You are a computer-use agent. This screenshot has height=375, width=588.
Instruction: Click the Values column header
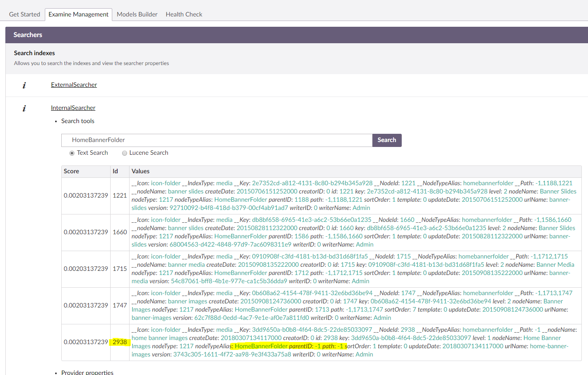click(141, 171)
